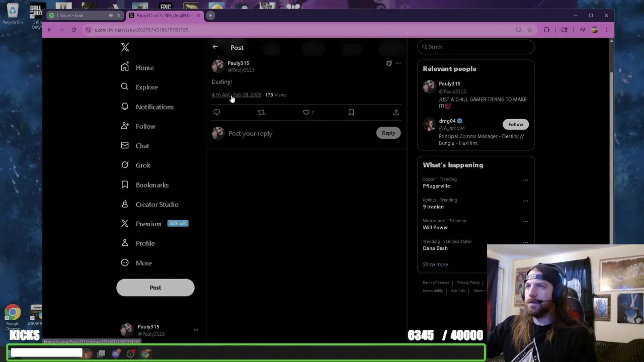
Task: Open account switcher dots beside Pauly315
Action: 196,330
